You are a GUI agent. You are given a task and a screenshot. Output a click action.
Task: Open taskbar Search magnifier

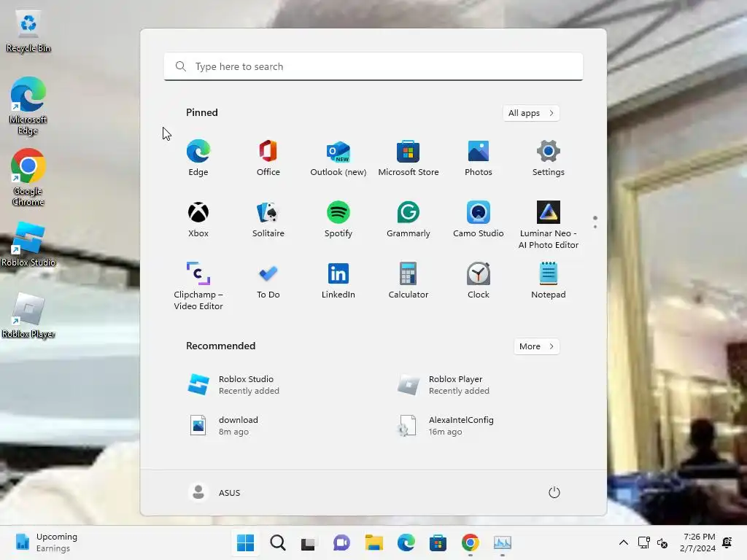[278, 542]
